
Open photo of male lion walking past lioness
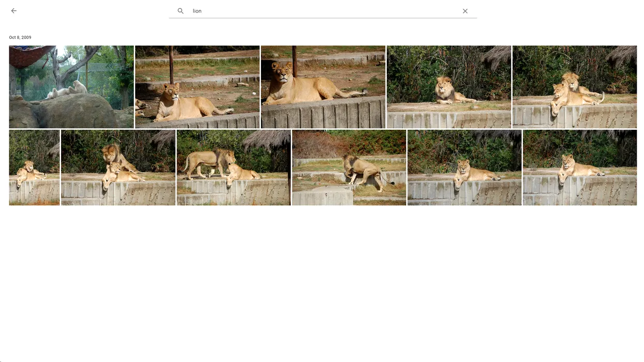(x=233, y=167)
